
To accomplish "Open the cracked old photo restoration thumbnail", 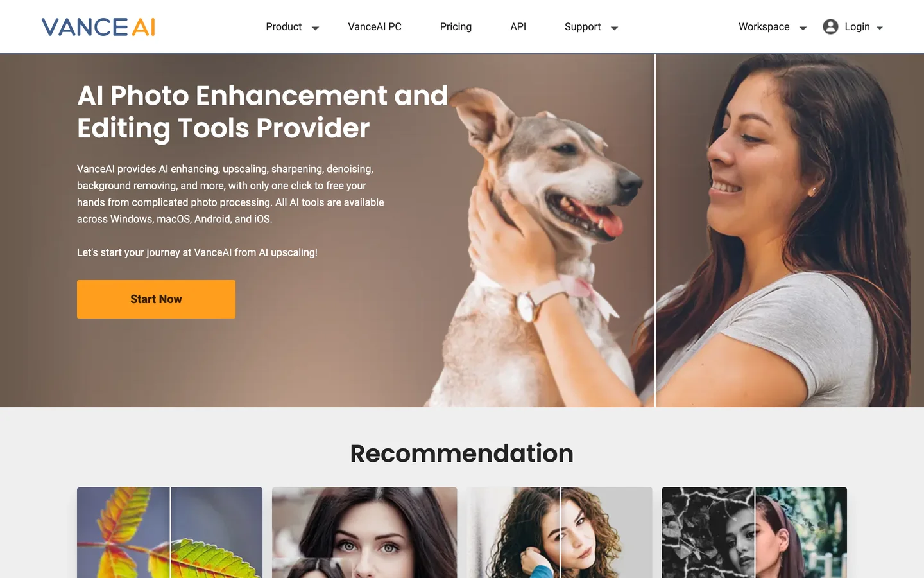I will [x=755, y=532].
